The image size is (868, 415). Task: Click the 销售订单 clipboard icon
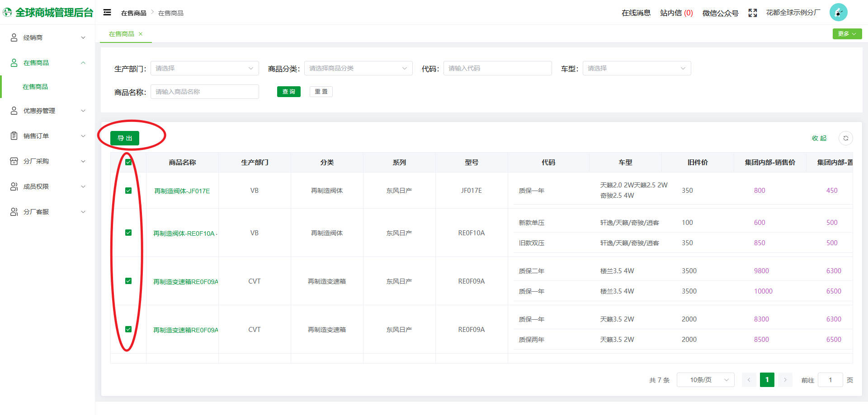click(x=14, y=136)
